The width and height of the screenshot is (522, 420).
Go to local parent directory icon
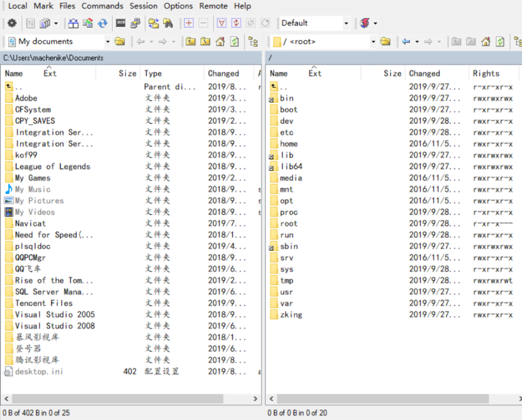pyautogui.click(x=190, y=41)
